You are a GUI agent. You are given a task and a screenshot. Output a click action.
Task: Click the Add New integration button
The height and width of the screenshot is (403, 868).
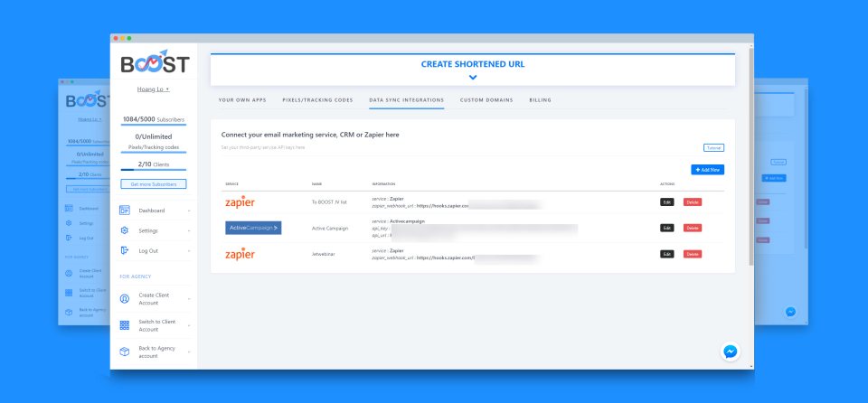(x=707, y=170)
